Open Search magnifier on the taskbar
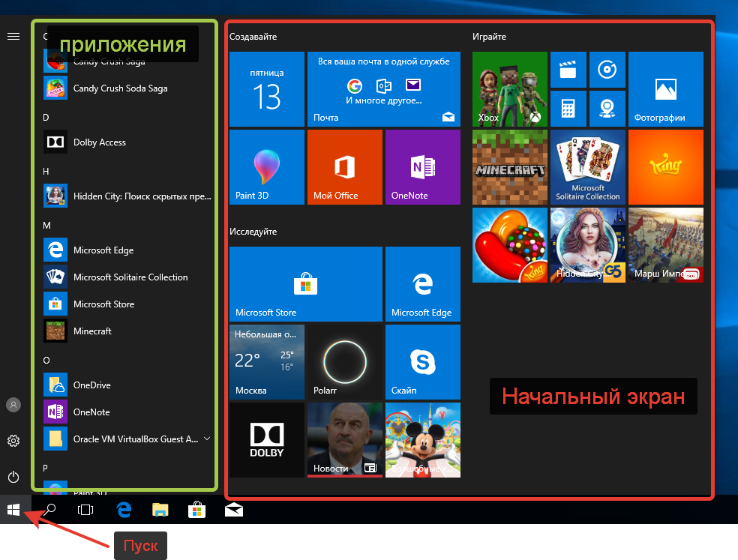The width and height of the screenshot is (738, 560). [49, 510]
